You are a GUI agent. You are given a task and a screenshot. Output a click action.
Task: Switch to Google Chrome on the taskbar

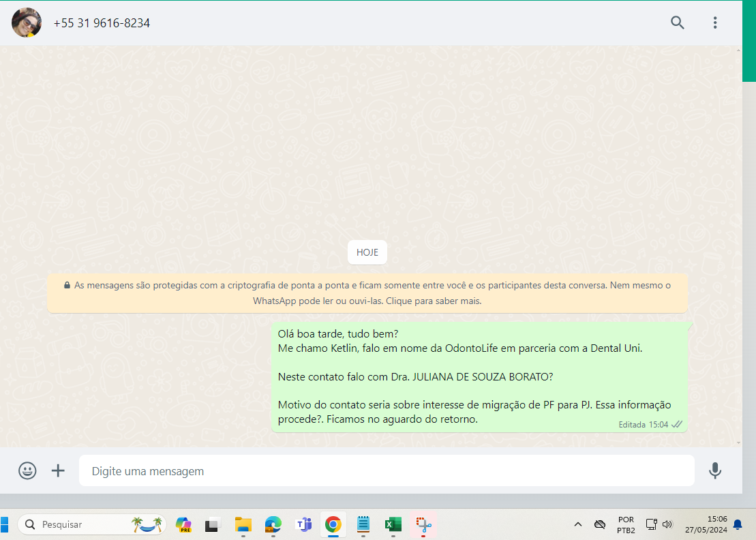click(333, 524)
